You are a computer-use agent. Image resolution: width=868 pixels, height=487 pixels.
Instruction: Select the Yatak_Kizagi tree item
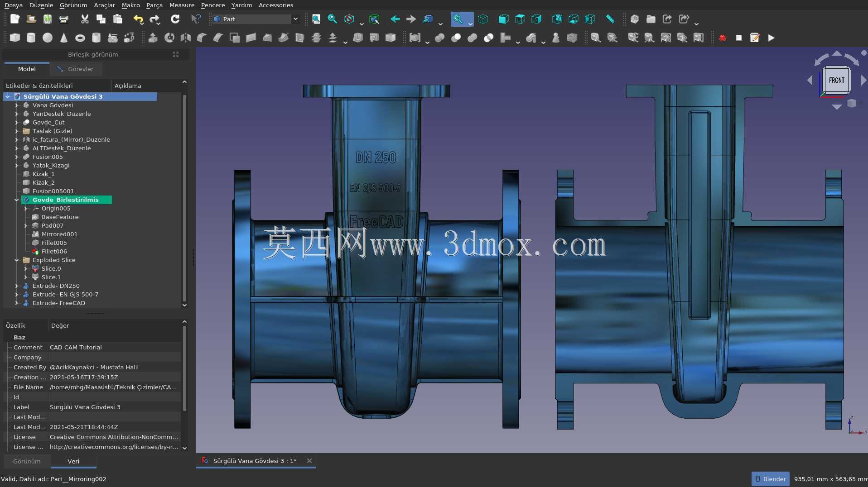pyautogui.click(x=51, y=165)
